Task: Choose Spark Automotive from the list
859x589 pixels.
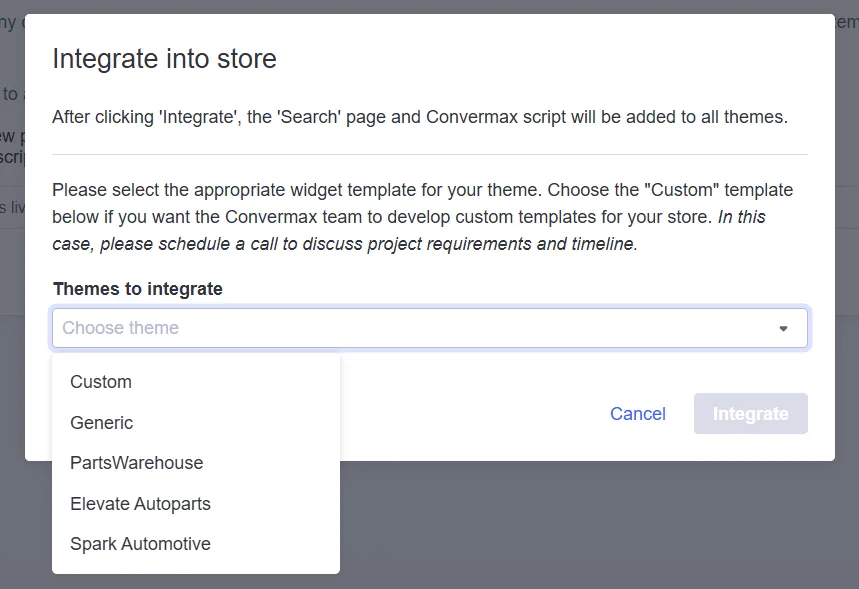Action: pyautogui.click(x=141, y=544)
